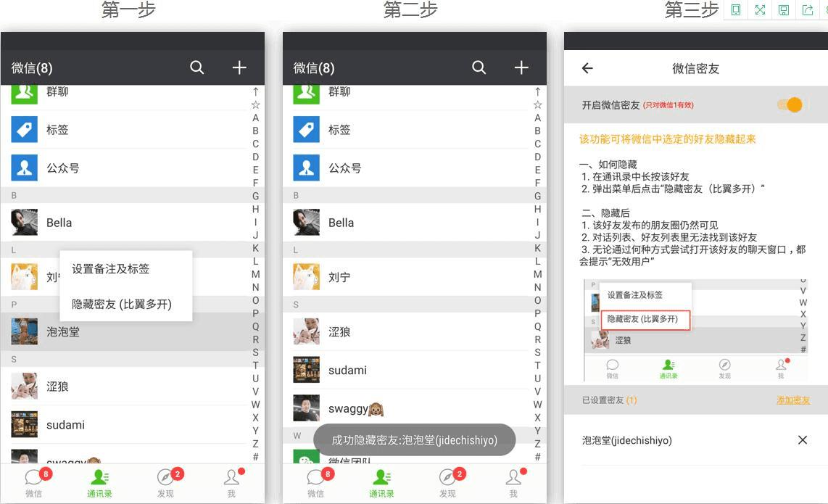Go back with arrow on 微信密友 screen
Image resolution: width=828 pixels, height=504 pixels.
(x=587, y=68)
